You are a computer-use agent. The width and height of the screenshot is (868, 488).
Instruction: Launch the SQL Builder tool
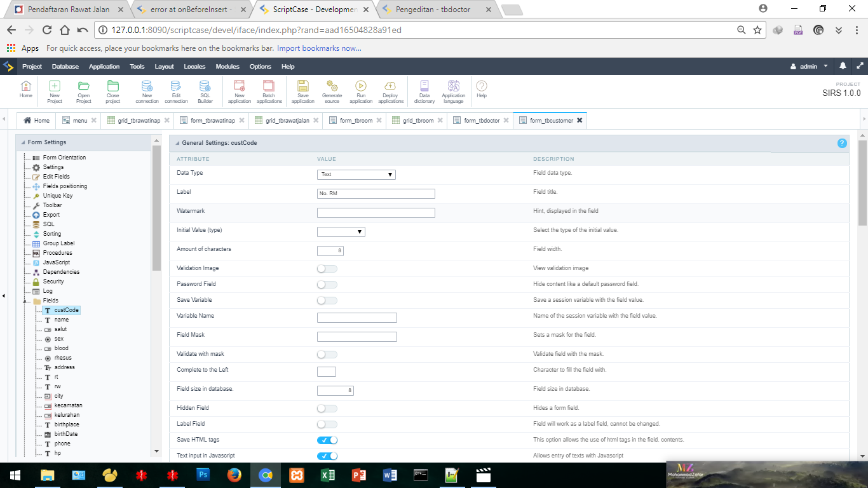point(205,91)
